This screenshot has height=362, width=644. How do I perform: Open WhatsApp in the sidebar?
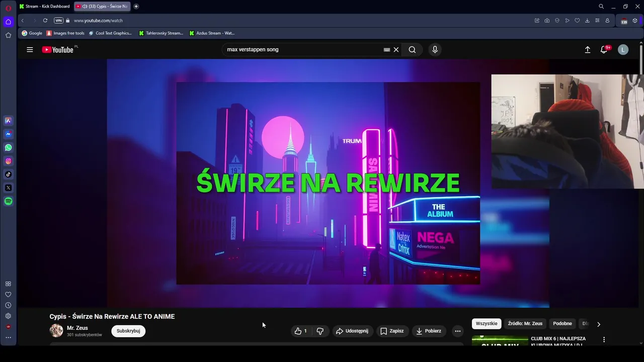coord(8,148)
